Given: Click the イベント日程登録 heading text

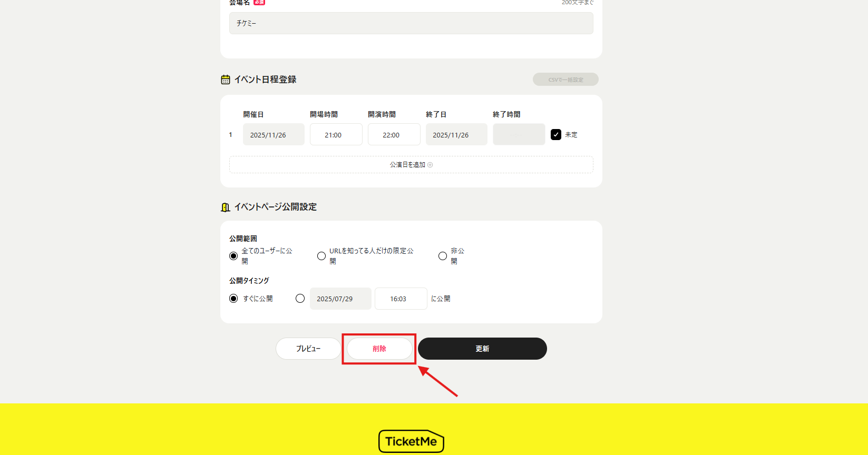Looking at the screenshot, I should [x=265, y=80].
